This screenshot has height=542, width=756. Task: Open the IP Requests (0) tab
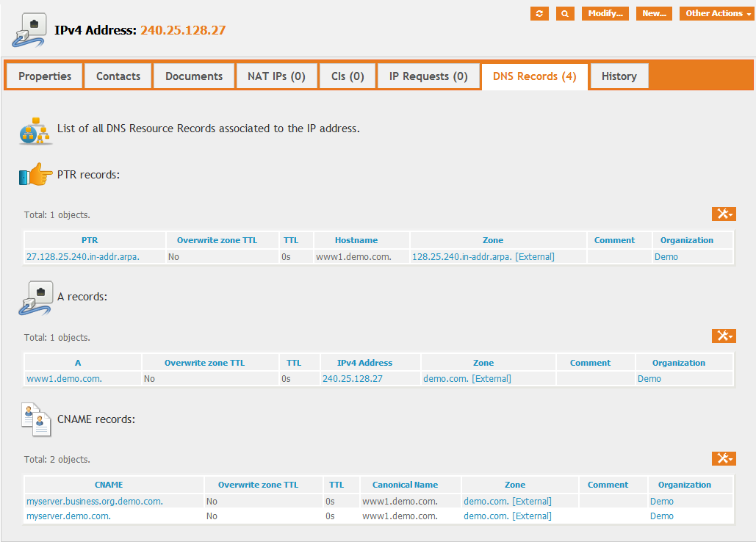pos(428,76)
